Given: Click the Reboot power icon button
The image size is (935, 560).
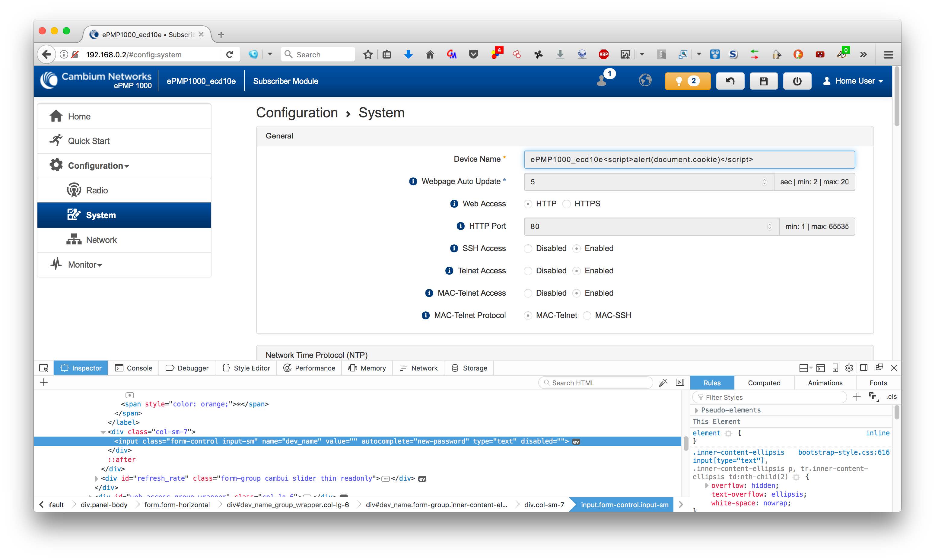Looking at the screenshot, I should [797, 81].
